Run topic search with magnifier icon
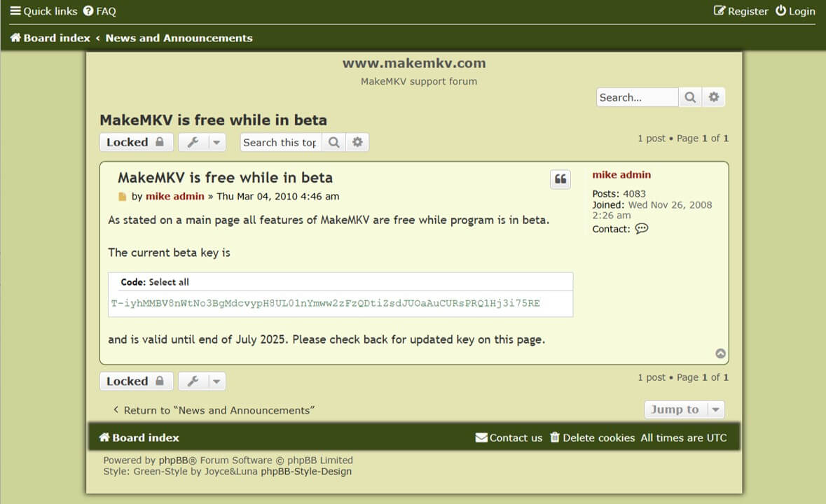The image size is (826, 504). coord(334,143)
